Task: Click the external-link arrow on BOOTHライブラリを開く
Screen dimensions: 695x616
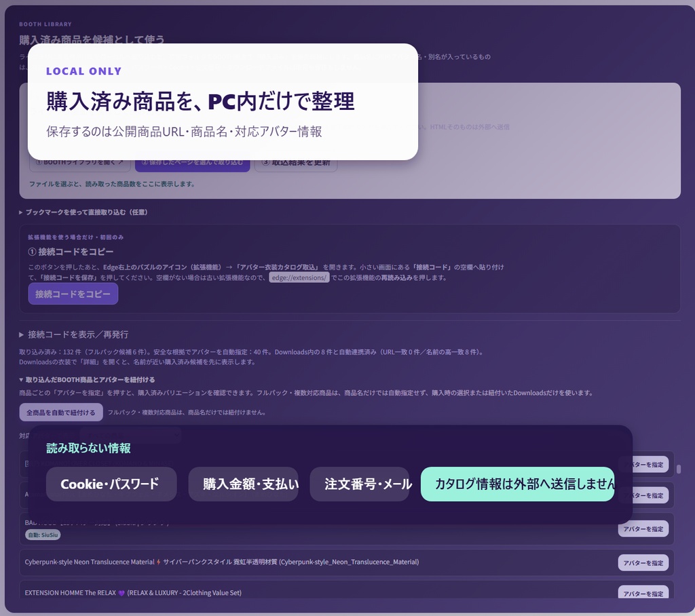Action: (x=121, y=163)
